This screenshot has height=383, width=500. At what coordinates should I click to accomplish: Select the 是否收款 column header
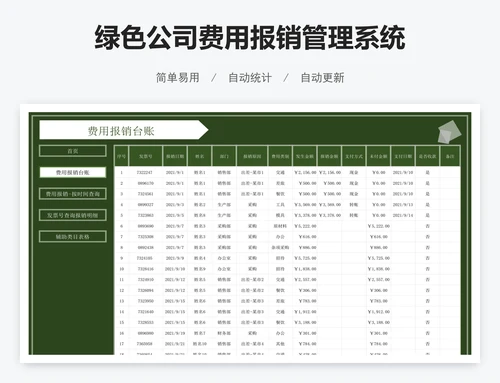(428, 156)
